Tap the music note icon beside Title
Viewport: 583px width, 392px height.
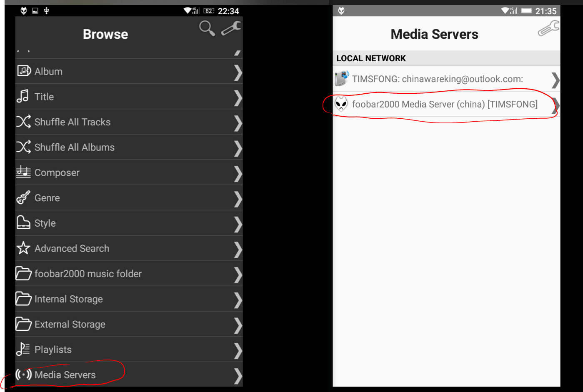point(23,97)
